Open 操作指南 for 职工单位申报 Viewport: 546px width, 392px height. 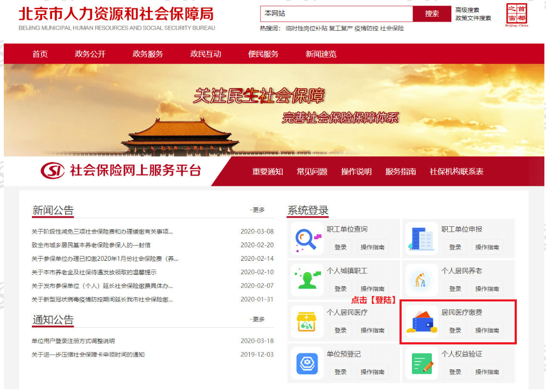pyautogui.click(x=487, y=247)
